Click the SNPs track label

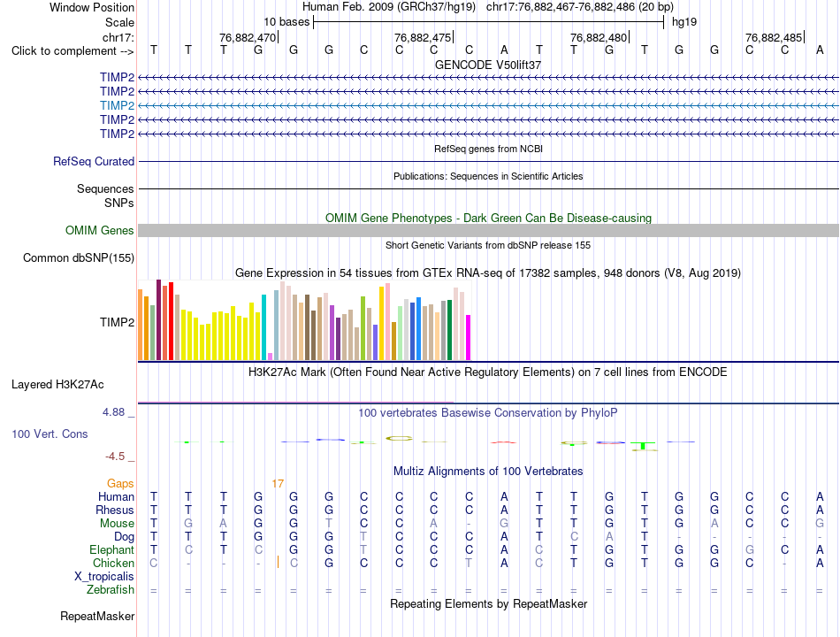pyautogui.click(x=119, y=203)
